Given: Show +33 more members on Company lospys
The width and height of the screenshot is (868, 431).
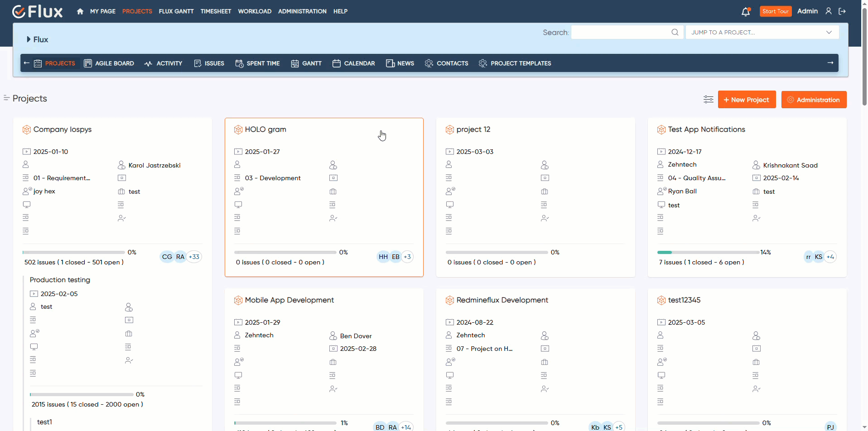Looking at the screenshot, I should pyautogui.click(x=194, y=257).
